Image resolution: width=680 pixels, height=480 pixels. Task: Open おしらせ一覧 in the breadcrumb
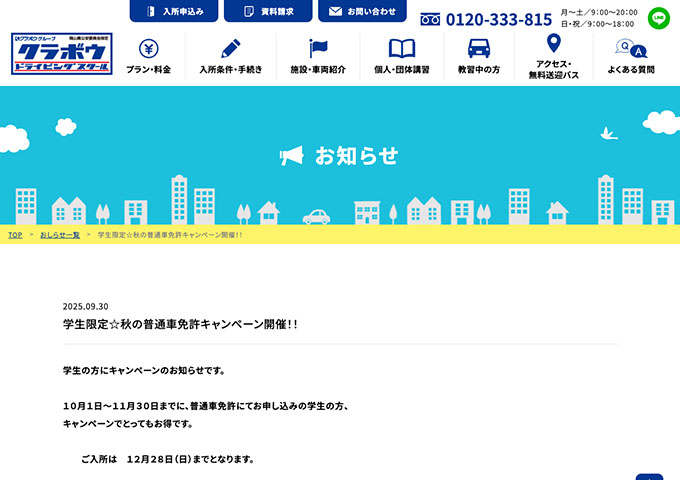point(60,235)
